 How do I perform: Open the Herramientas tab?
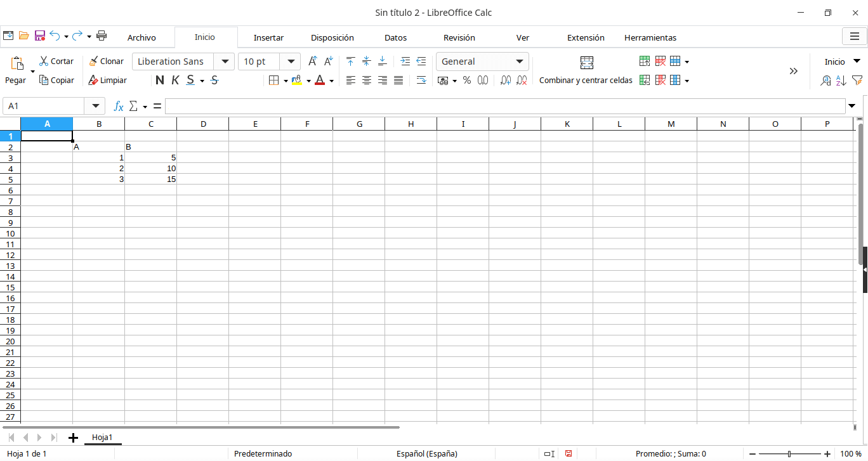(650, 37)
